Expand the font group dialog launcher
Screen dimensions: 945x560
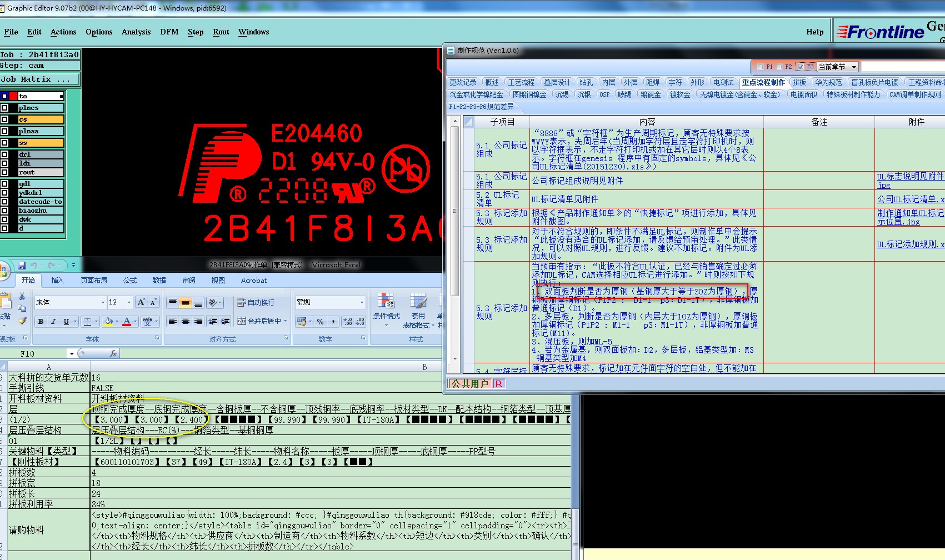(157, 338)
